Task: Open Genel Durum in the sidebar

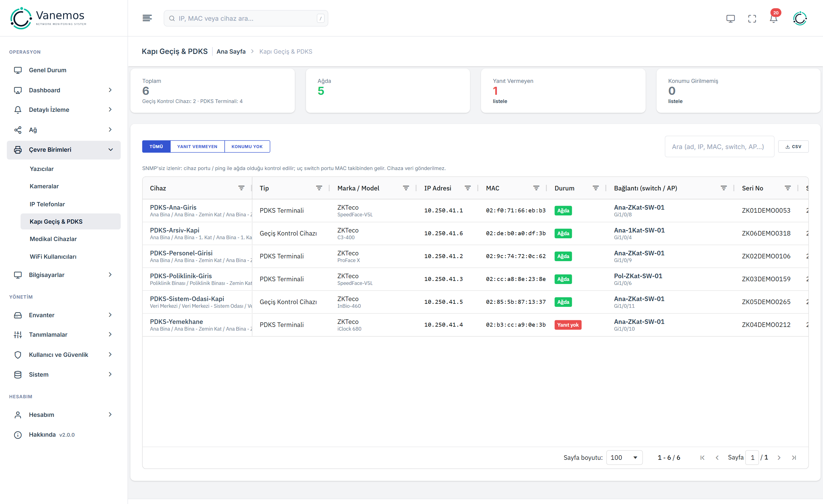Action: pos(64,70)
